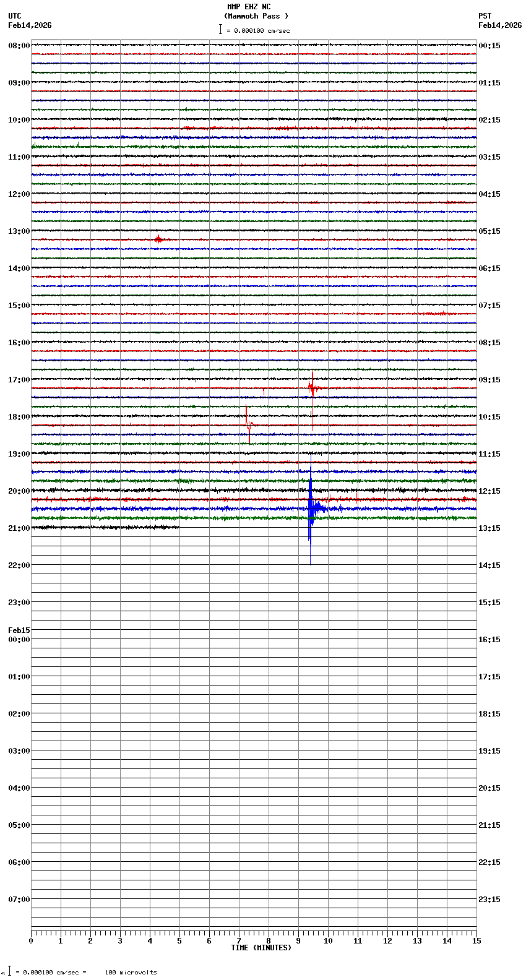Click the '03:00' UTC time label

[19, 751]
